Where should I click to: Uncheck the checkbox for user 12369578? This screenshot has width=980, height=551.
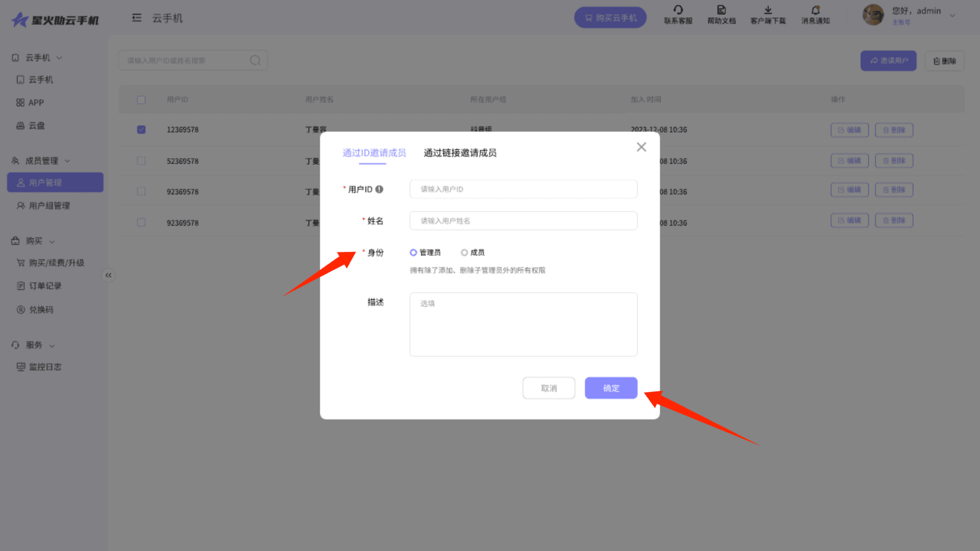tap(141, 130)
